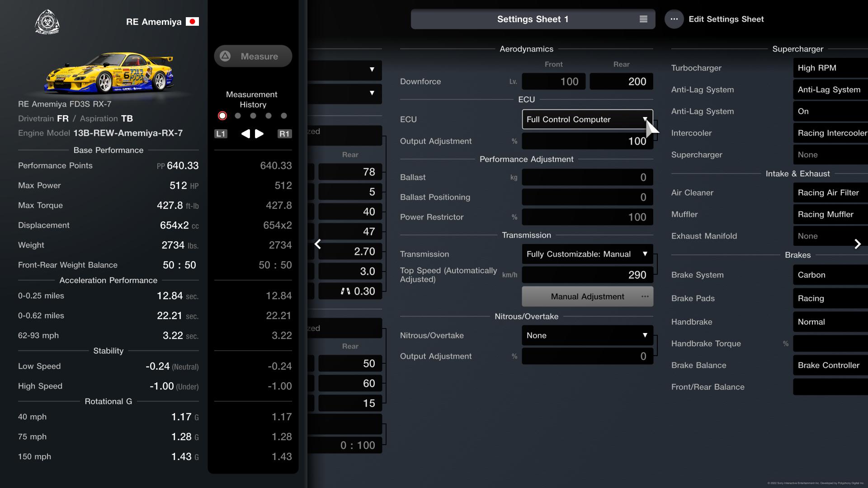Viewport: 868px width, 488px height.
Task: Go to next measurement with right arrow
Action: [x=259, y=134]
